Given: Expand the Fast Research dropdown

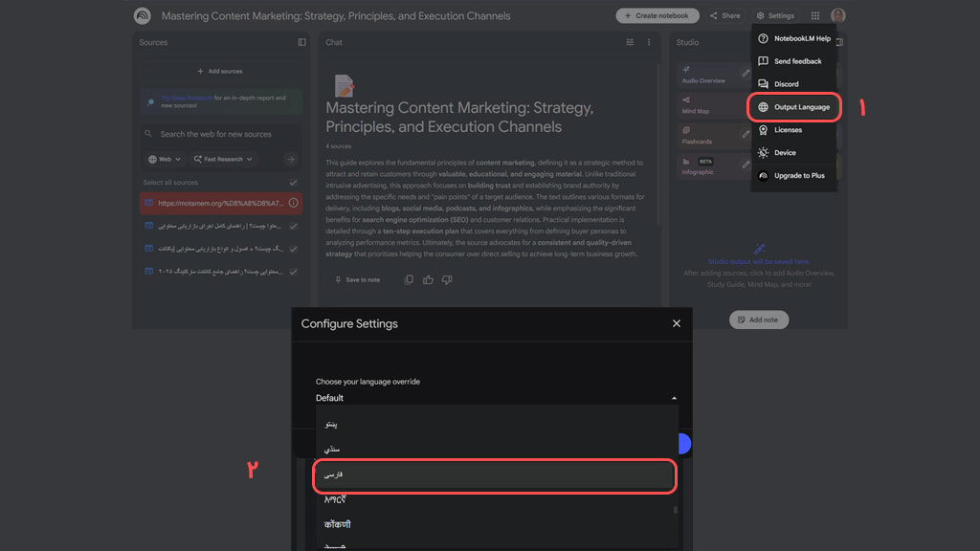Looking at the screenshot, I should [x=223, y=160].
